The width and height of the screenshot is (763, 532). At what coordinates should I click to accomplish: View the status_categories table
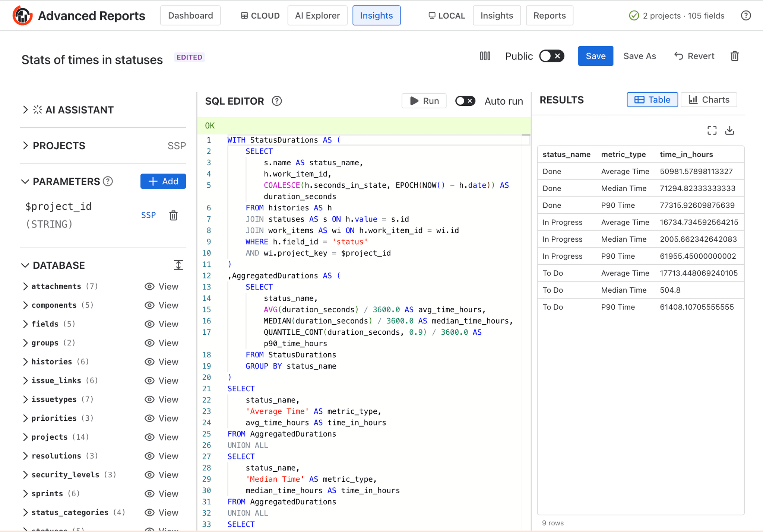pyautogui.click(x=161, y=513)
